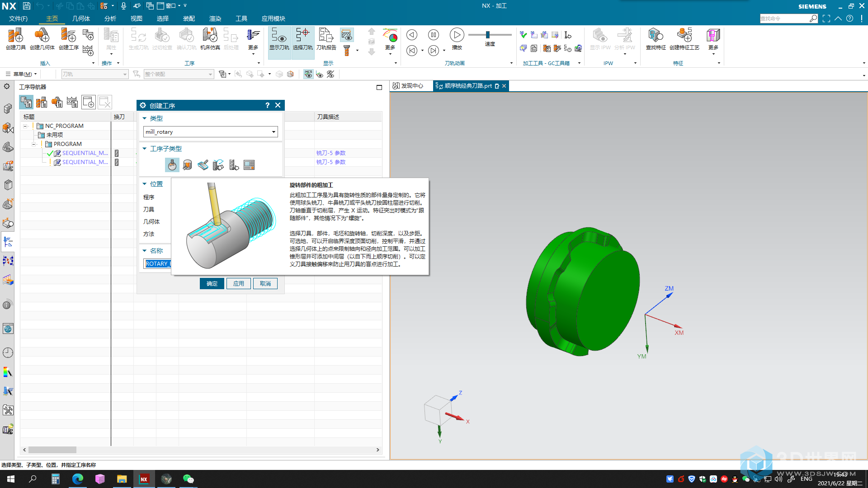Screen dimensions: 868x488
Task: Collapse the NC_PROGRAM tree node
Action: 25,126
